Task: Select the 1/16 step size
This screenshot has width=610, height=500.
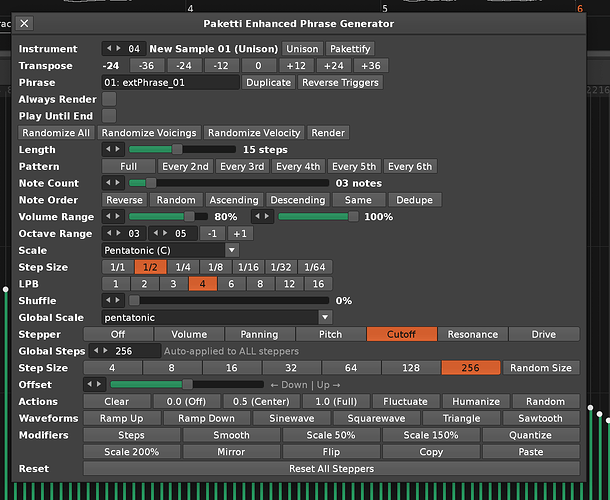Action: (x=248, y=267)
